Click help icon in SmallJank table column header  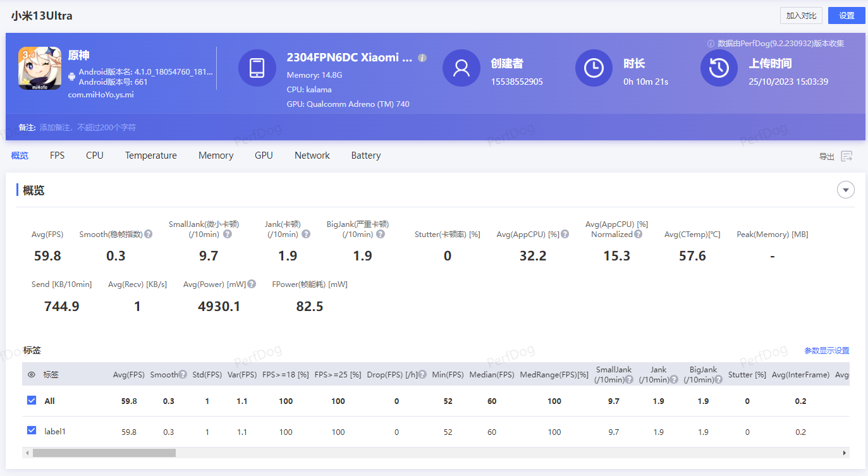(x=630, y=379)
